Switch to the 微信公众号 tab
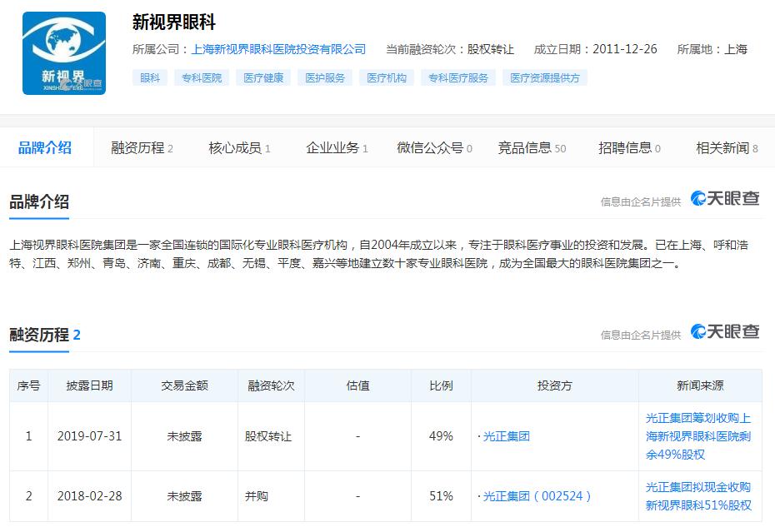Image resolution: width=775 pixels, height=532 pixels. pos(434,147)
